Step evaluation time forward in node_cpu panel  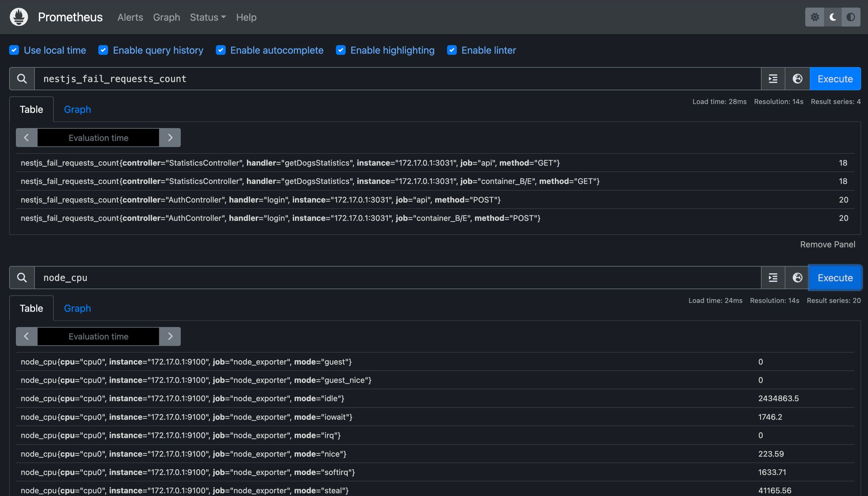click(x=170, y=337)
